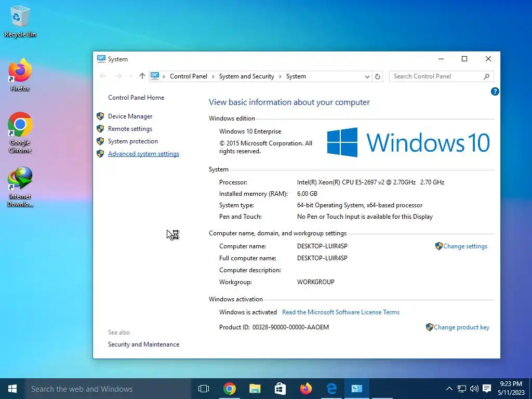Expand chevron after Control Panel breadcrumb
The image size is (532, 399).
click(x=213, y=76)
